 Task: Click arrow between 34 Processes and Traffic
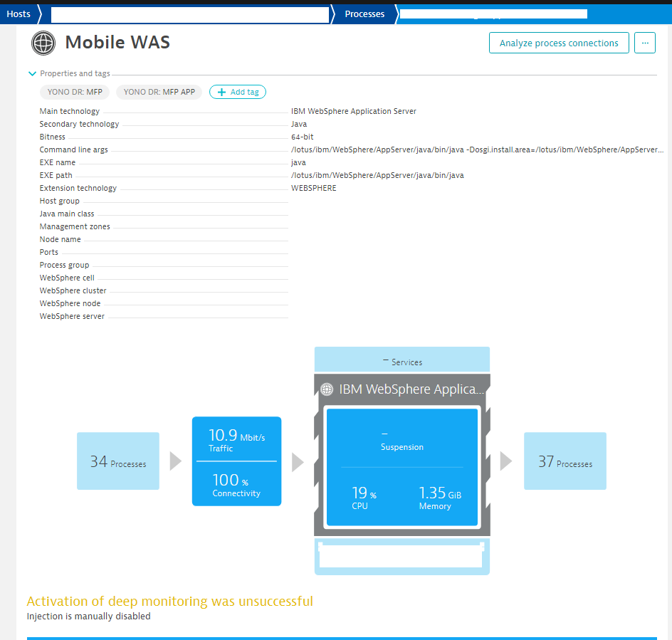click(x=176, y=461)
